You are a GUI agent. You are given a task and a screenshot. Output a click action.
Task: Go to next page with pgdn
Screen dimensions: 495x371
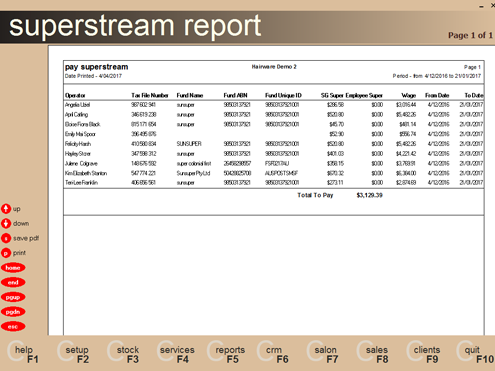(13, 312)
